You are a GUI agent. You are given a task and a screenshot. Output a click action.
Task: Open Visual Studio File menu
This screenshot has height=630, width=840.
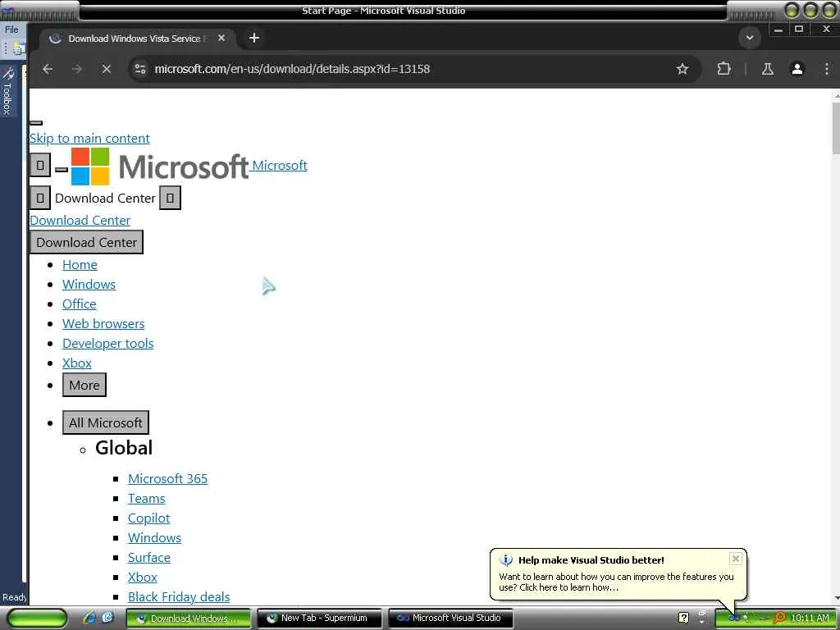pos(11,30)
